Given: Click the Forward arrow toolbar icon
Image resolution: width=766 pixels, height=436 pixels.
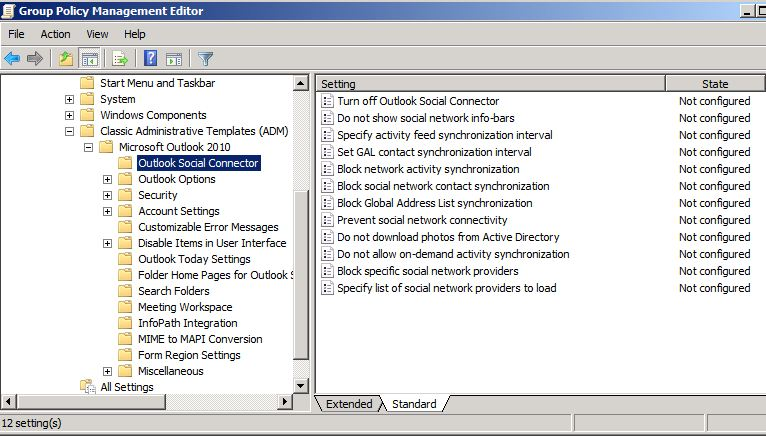Looking at the screenshot, I should [x=35, y=59].
